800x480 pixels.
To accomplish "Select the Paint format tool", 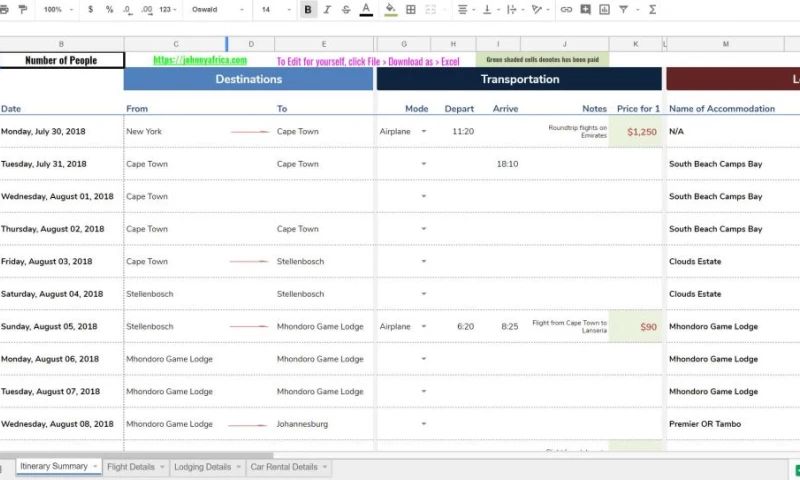I will point(23,9).
